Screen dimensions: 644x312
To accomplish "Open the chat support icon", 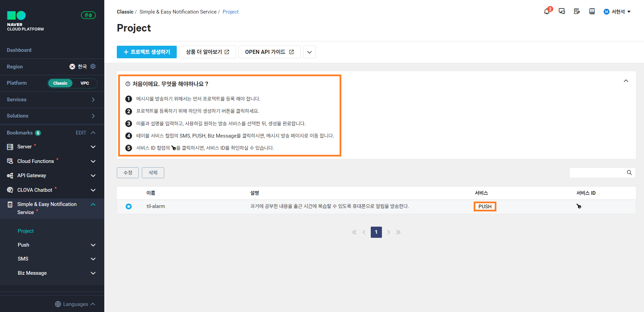I will click(x=562, y=12).
